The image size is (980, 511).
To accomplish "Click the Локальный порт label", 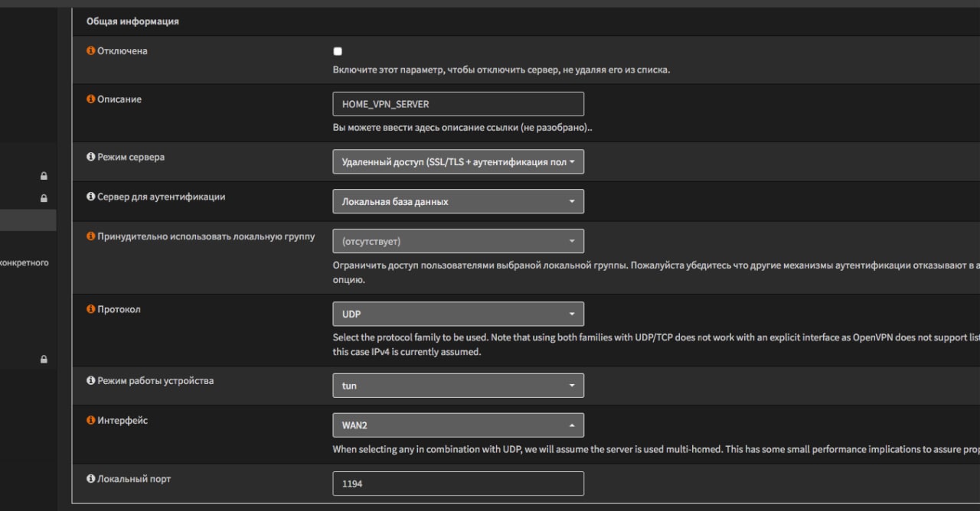I will click(x=134, y=479).
